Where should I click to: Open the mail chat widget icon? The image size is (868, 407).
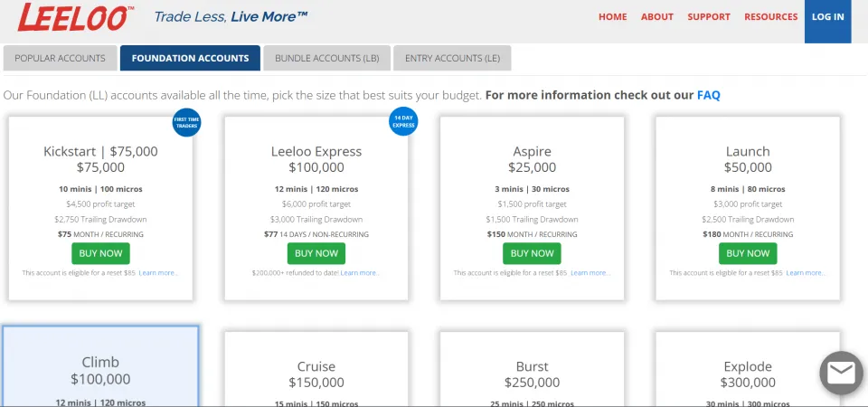[841, 373]
